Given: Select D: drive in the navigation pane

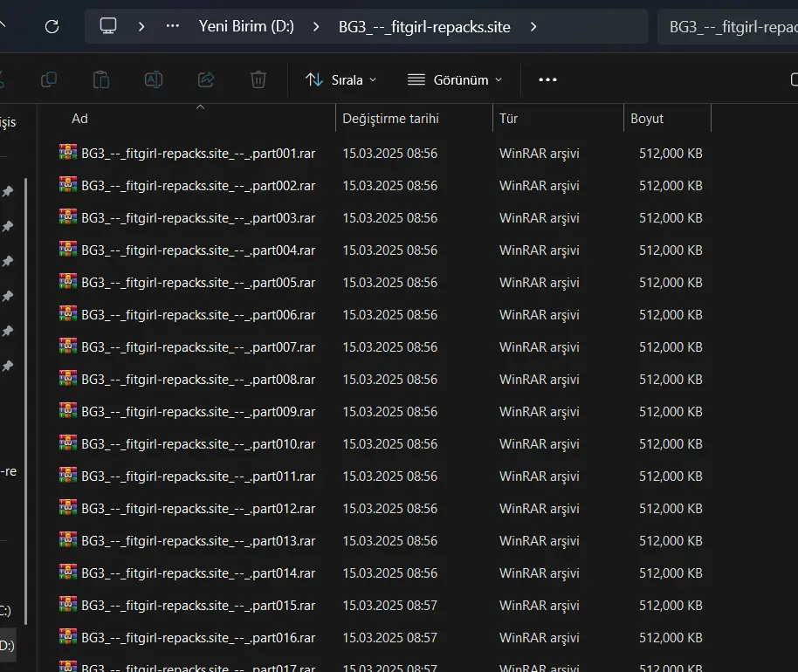Looking at the screenshot, I should [x=7, y=646].
